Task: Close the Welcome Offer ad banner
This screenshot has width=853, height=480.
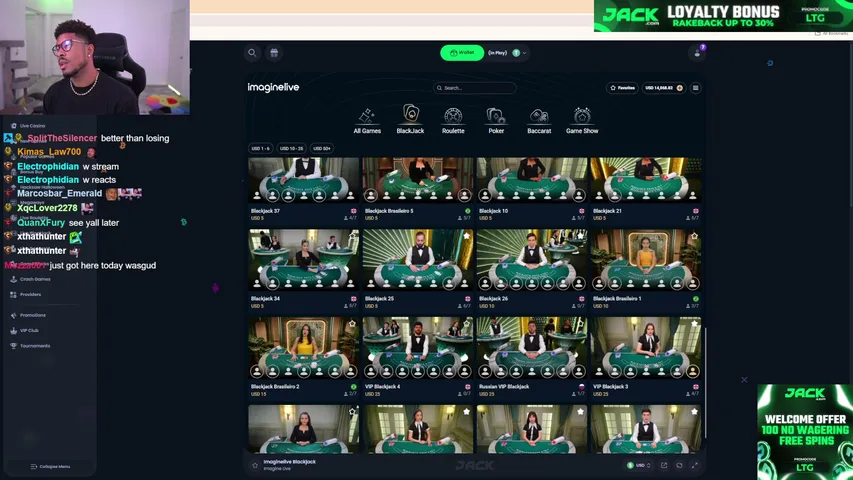Action: [x=744, y=379]
